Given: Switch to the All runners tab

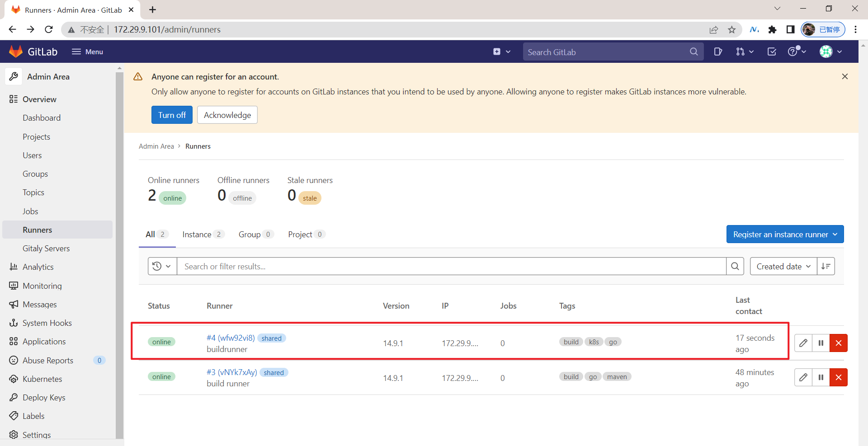Looking at the screenshot, I should coord(157,234).
